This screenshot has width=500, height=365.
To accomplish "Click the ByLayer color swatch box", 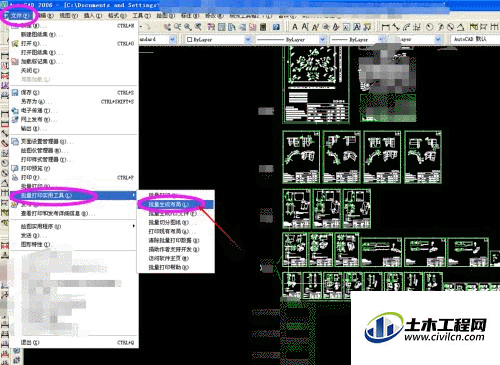I will [x=189, y=40].
